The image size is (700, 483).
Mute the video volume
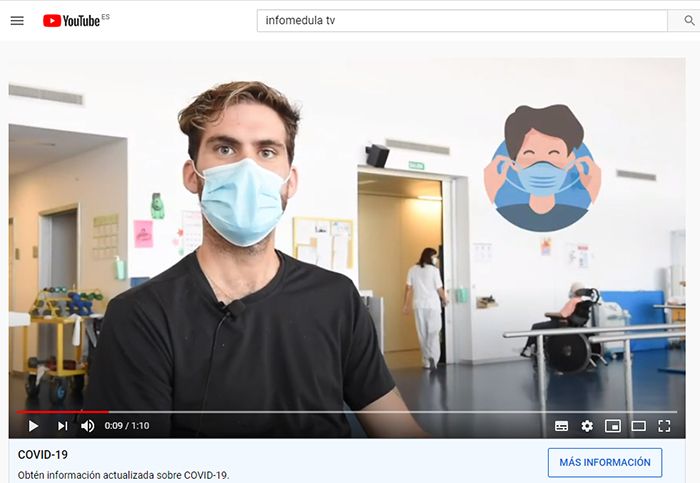pyautogui.click(x=88, y=426)
